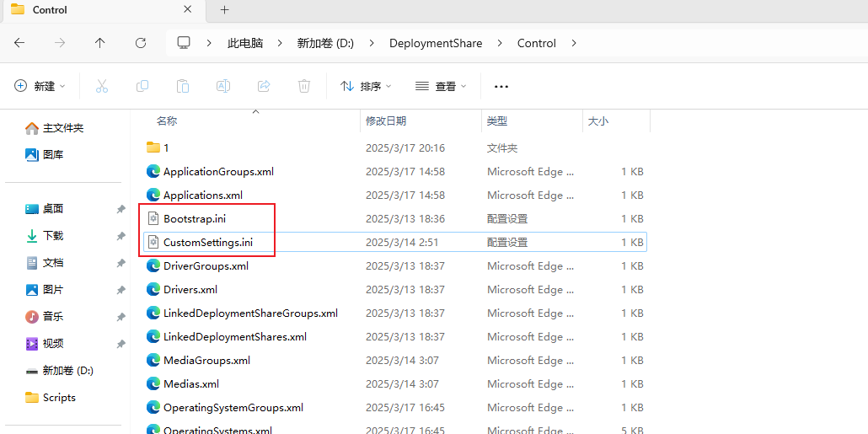Image resolution: width=868 pixels, height=434 pixels.
Task: Click 新加卷 (D:) breadcrumb
Action: coord(325,43)
